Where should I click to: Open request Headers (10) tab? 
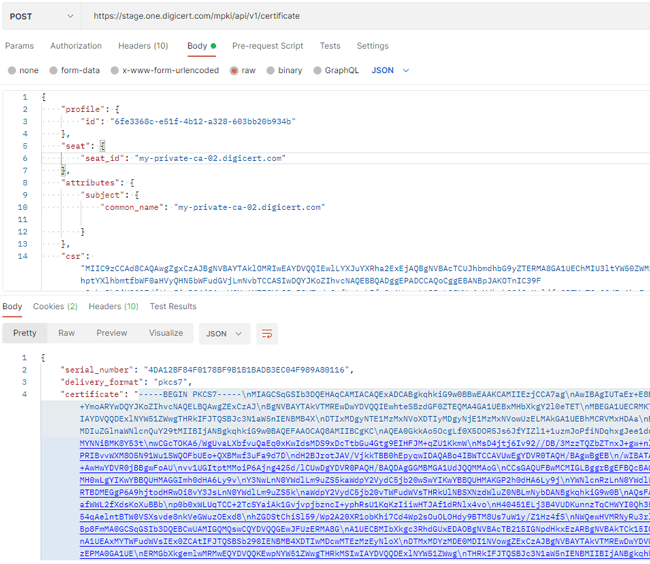click(x=142, y=46)
